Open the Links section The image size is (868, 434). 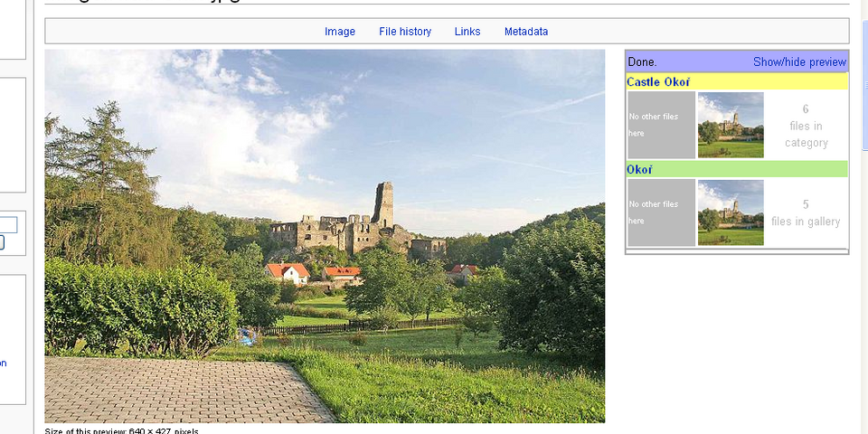coord(467,32)
